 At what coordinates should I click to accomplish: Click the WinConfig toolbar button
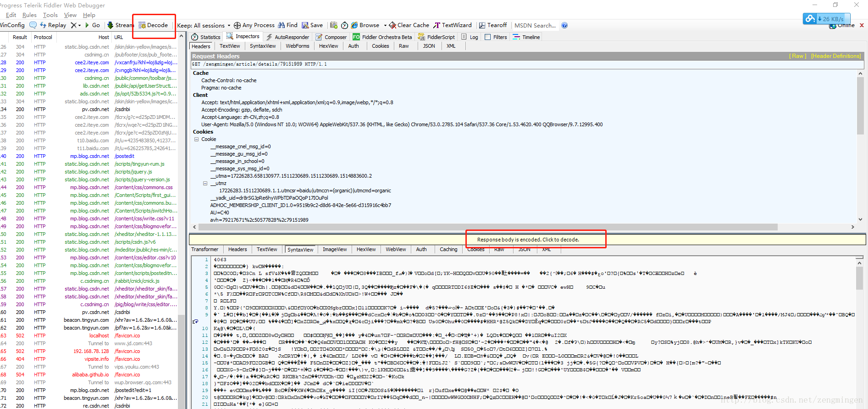pyautogui.click(x=12, y=25)
